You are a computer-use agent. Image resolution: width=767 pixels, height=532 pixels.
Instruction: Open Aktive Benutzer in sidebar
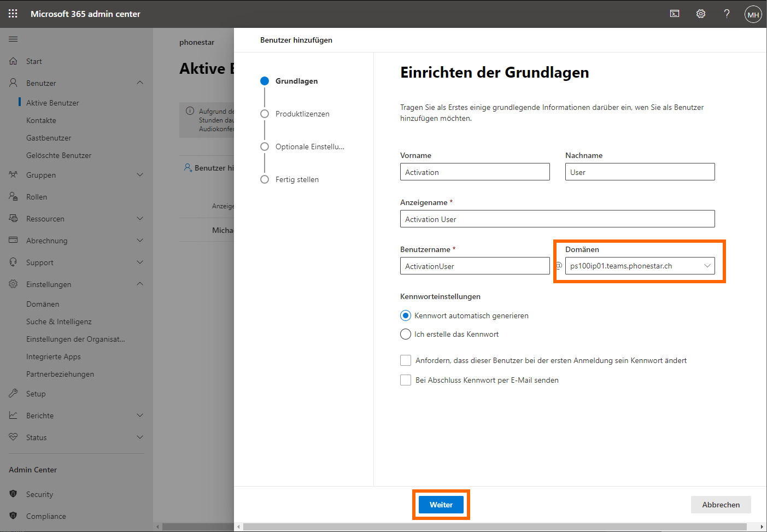tap(52, 103)
